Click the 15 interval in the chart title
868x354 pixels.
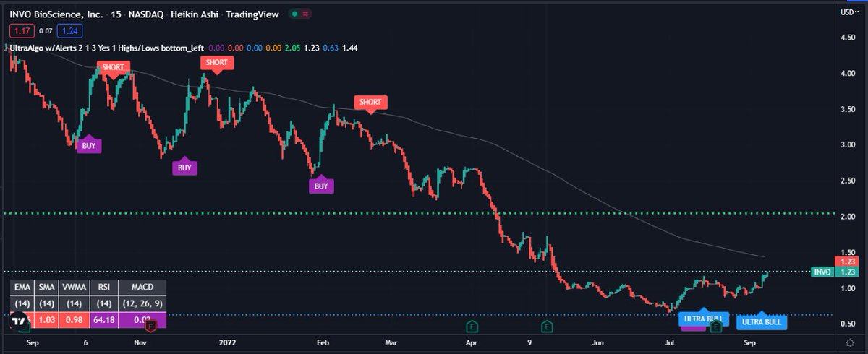pyautogui.click(x=116, y=14)
